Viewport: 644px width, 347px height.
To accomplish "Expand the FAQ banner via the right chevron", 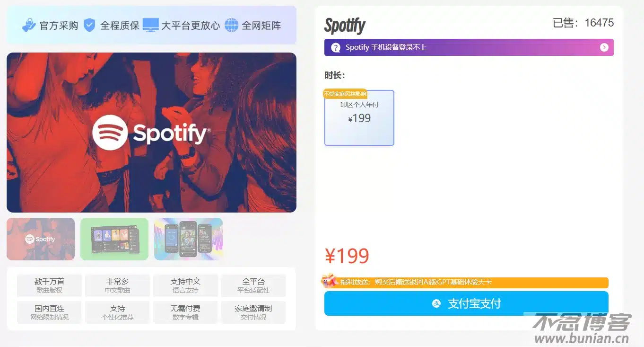I will pyautogui.click(x=604, y=47).
